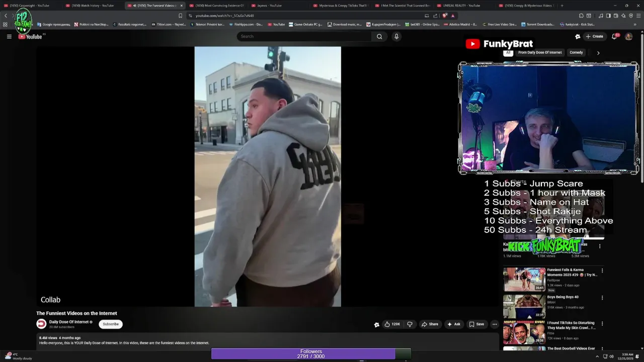The image size is (644, 362).
Task: Open options menu for Best Doorbell Videos
Action: tap(602, 348)
